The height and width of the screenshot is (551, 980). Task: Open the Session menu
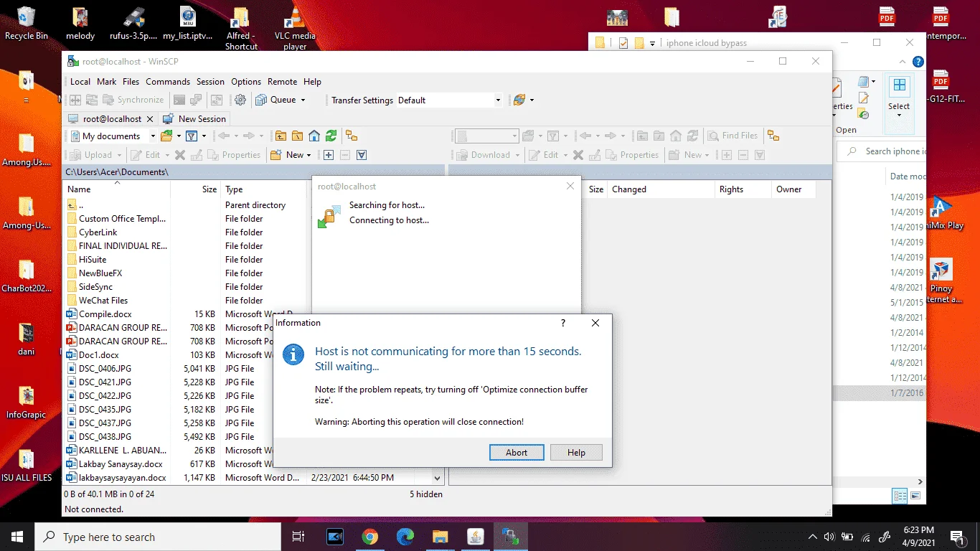click(x=210, y=82)
